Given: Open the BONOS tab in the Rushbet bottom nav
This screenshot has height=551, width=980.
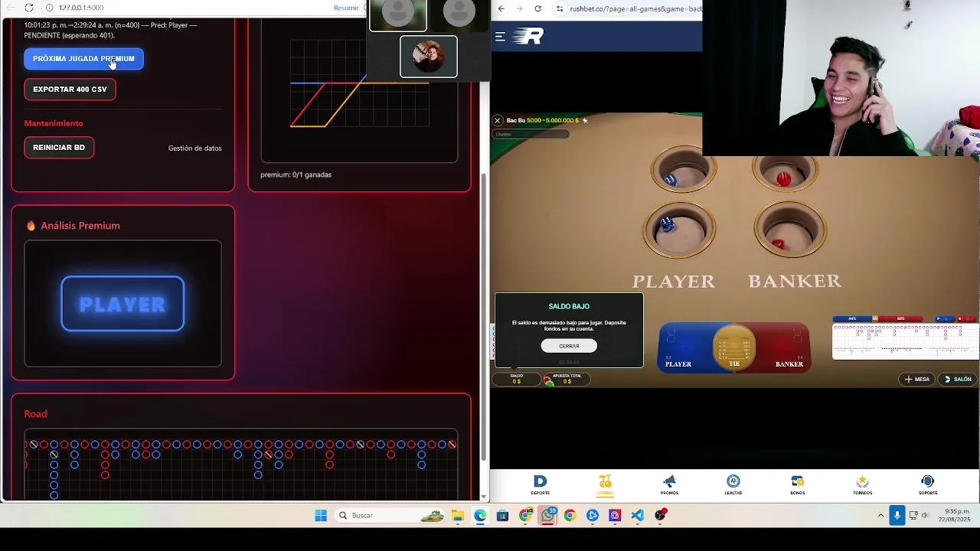Looking at the screenshot, I should tap(798, 484).
